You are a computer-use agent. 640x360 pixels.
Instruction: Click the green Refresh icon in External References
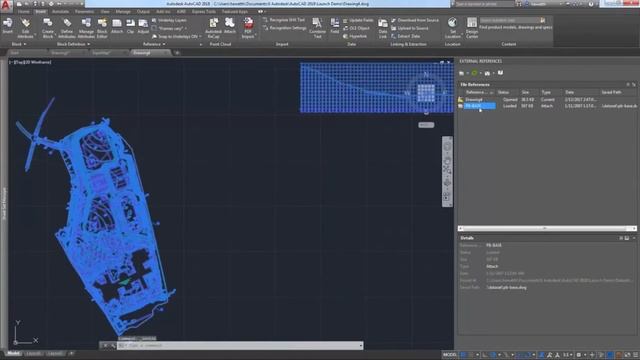pyautogui.click(x=474, y=73)
